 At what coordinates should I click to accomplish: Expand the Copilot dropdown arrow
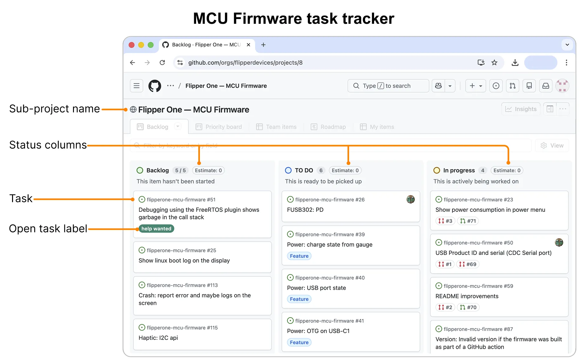450,86
